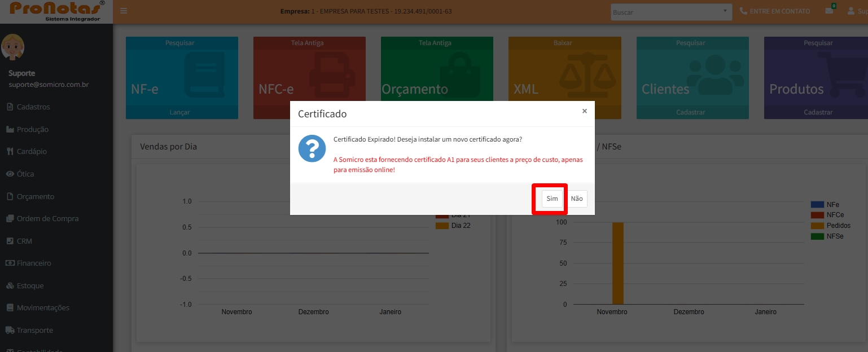Screen dimensions: 868x352
Task: Open the Cadastros sidebar menu
Action: pyautogui.click(x=34, y=107)
